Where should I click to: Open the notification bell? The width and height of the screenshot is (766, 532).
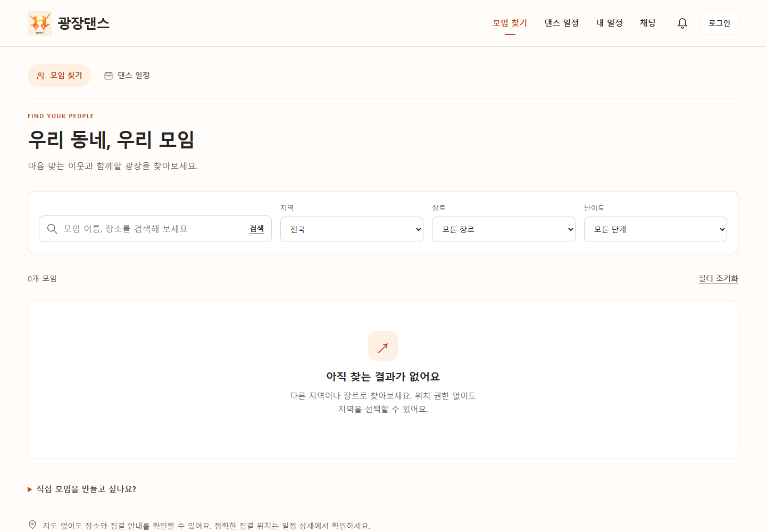[x=682, y=23]
